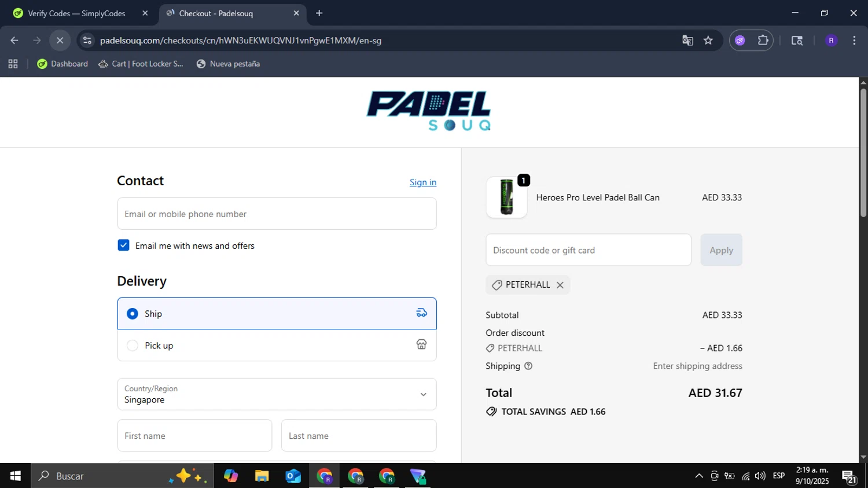Open the Chrome three-dot menu
Image resolution: width=868 pixels, height=488 pixels.
854,41
